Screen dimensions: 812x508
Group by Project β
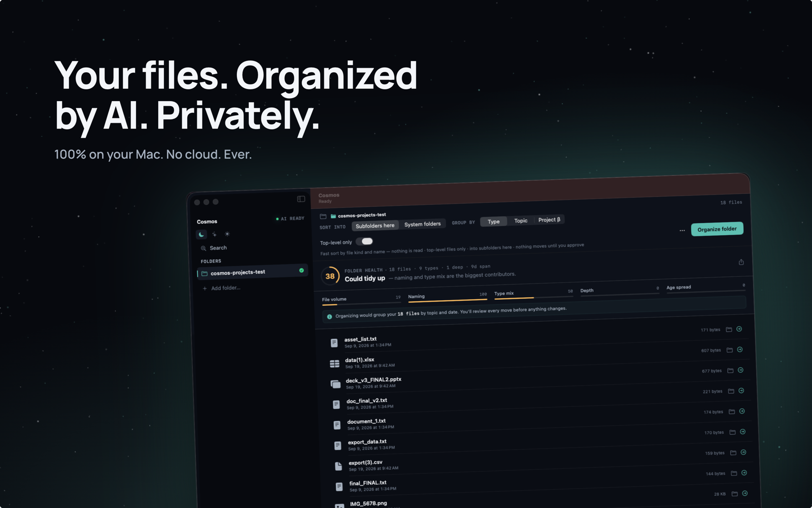pyautogui.click(x=549, y=219)
